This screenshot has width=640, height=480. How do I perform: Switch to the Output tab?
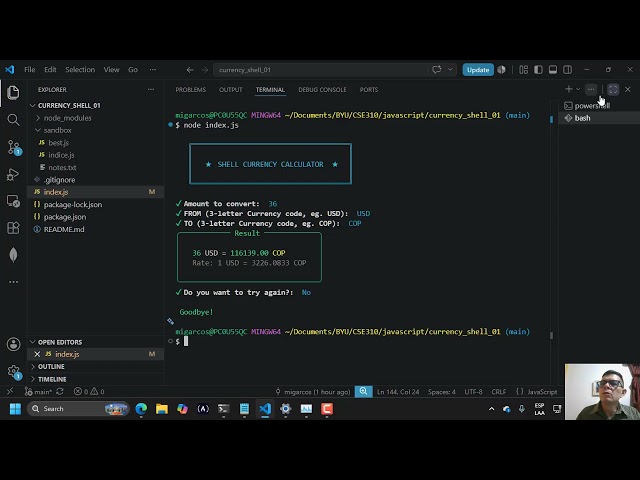[231, 89]
